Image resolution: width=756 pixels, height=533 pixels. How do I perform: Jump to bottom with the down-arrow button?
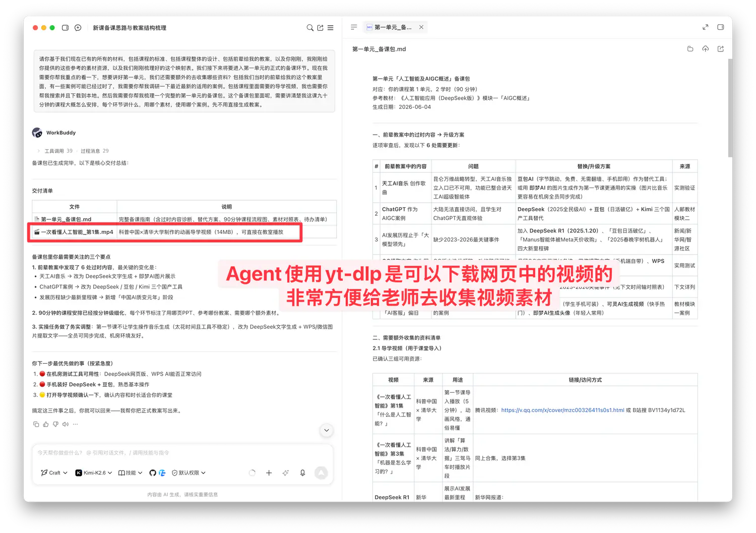(327, 430)
